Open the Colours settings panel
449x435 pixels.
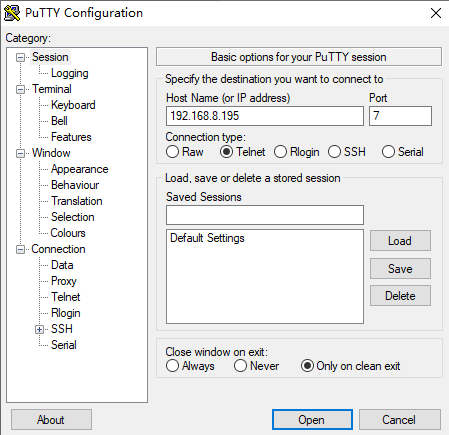tap(68, 233)
